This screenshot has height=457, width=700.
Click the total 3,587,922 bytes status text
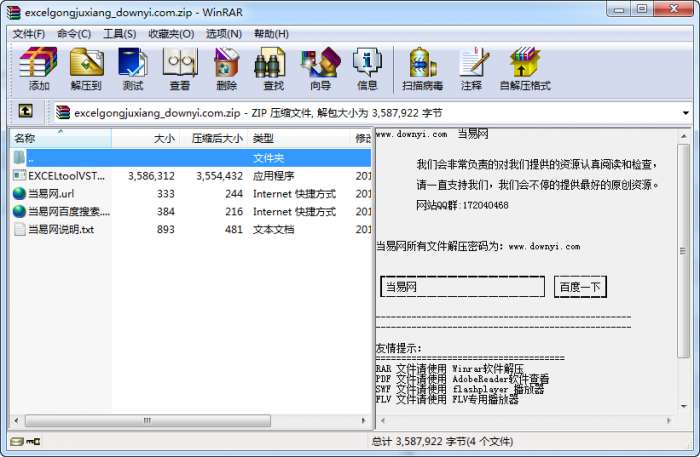(x=442, y=441)
